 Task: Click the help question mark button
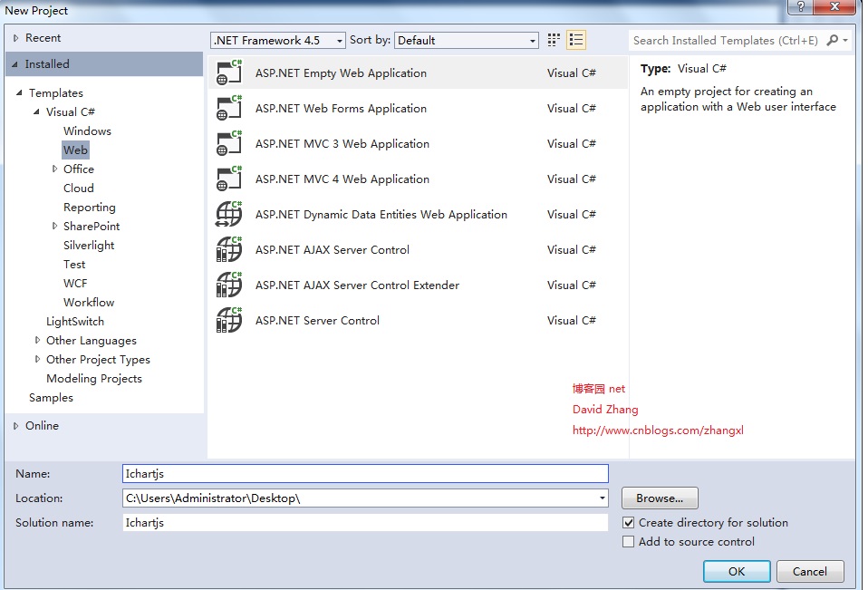pyautogui.click(x=800, y=7)
